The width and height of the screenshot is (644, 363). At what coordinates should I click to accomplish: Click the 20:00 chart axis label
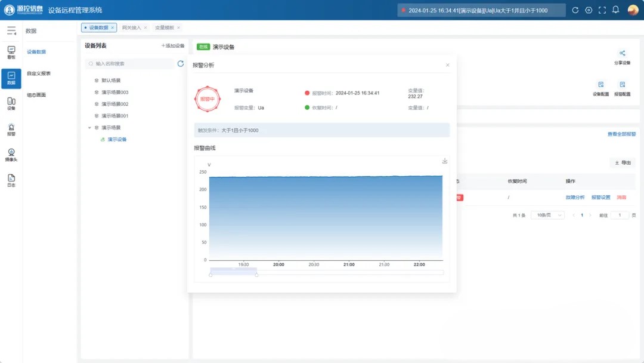[x=278, y=264]
